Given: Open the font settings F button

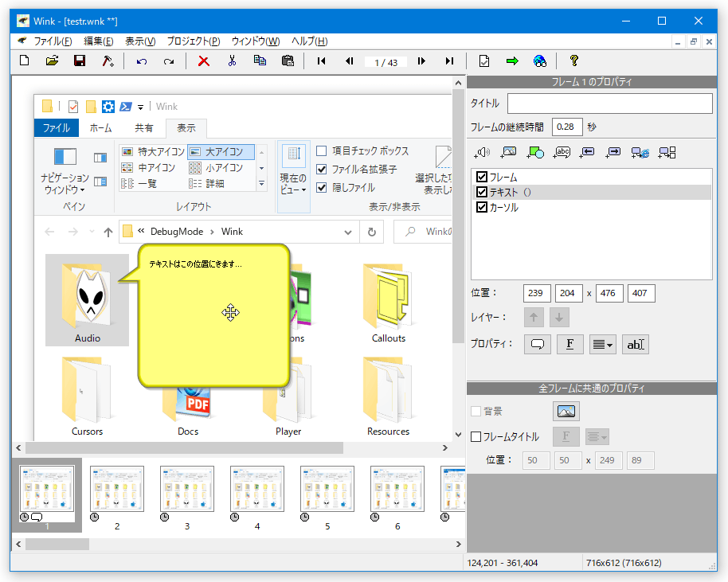Looking at the screenshot, I should pos(570,345).
